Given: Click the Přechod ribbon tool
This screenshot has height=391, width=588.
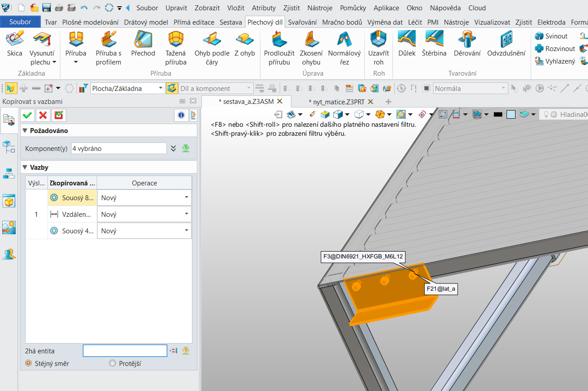Looking at the screenshot, I should 143,44.
